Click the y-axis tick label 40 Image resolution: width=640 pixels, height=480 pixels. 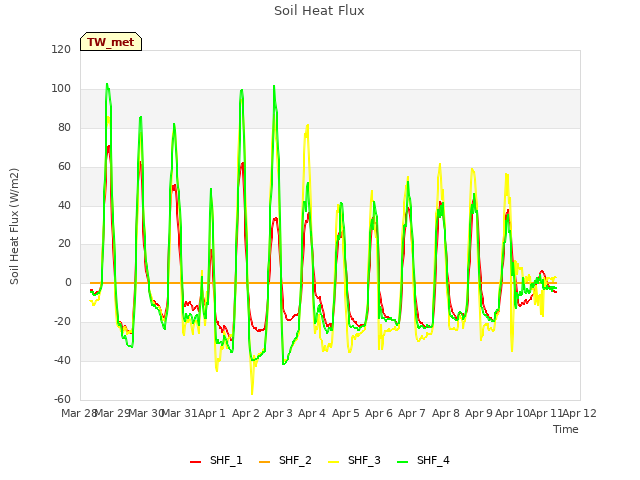tap(64, 205)
